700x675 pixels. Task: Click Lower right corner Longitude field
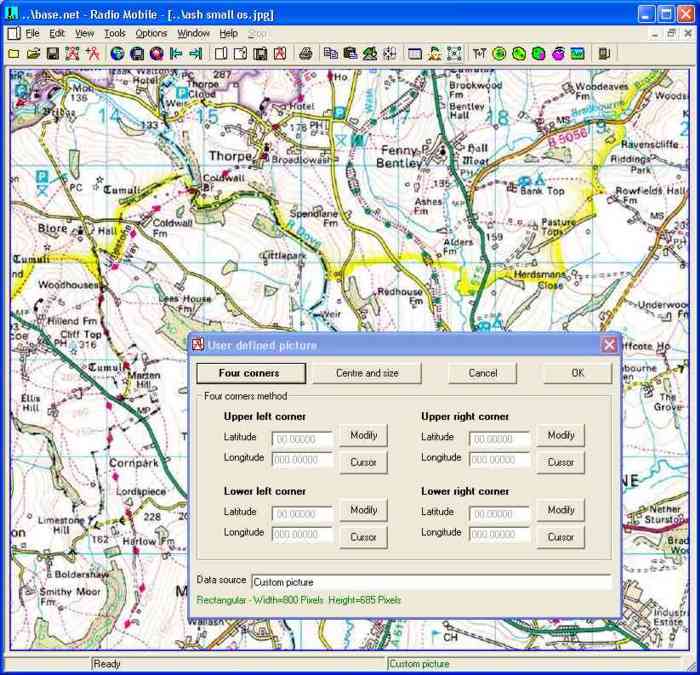pyautogui.click(x=500, y=534)
